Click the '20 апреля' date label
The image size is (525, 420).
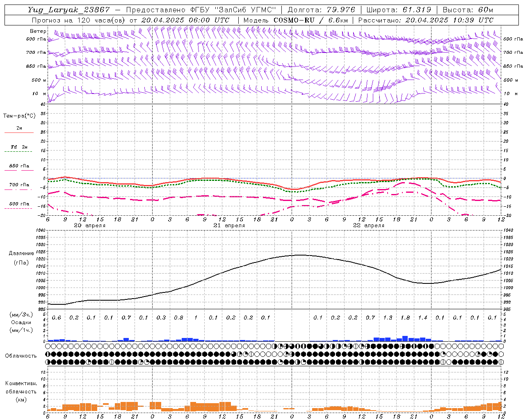pyautogui.click(x=89, y=226)
